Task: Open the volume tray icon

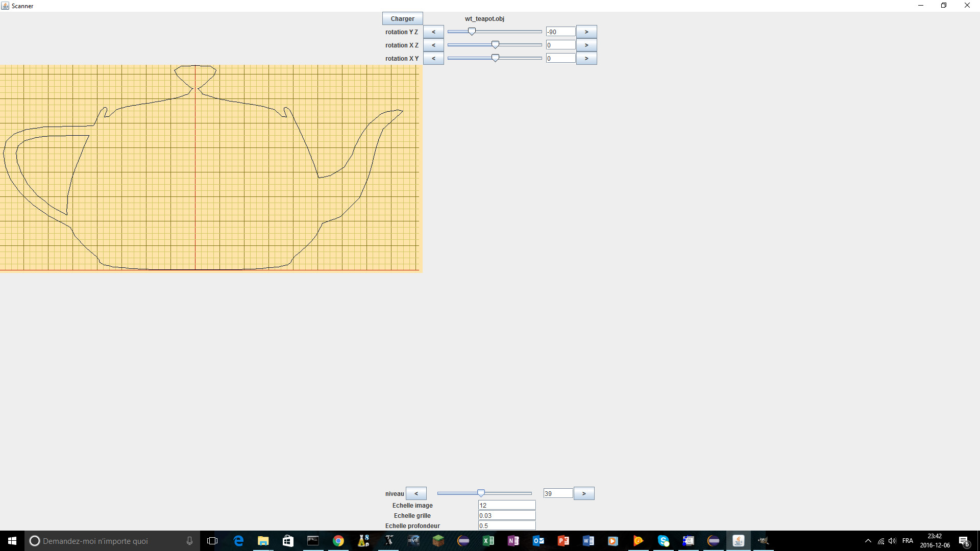Action: coord(892,541)
